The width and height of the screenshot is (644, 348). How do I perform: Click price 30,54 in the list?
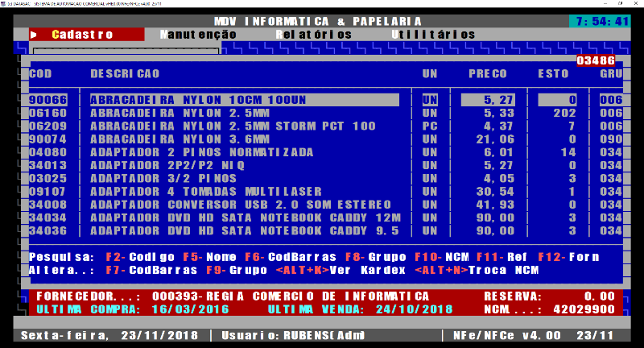495,192
